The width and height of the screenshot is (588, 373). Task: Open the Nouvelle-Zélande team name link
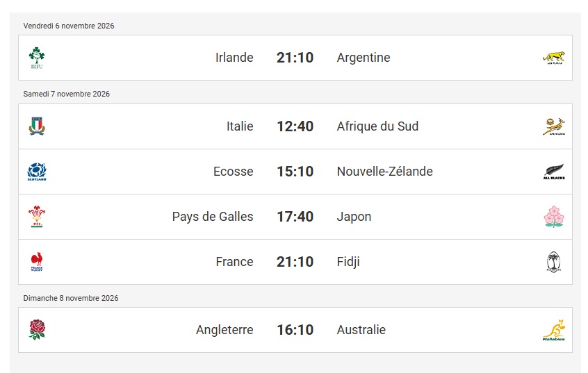(385, 172)
